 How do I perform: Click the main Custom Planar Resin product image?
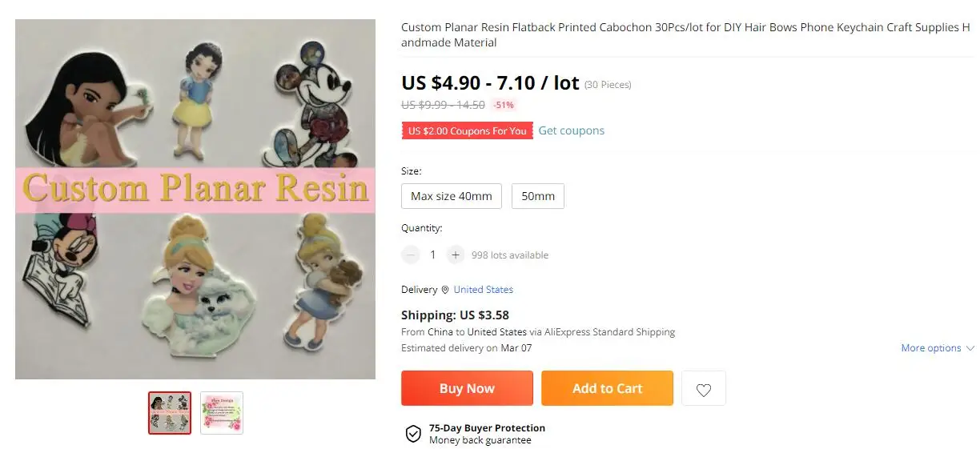point(195,199)
